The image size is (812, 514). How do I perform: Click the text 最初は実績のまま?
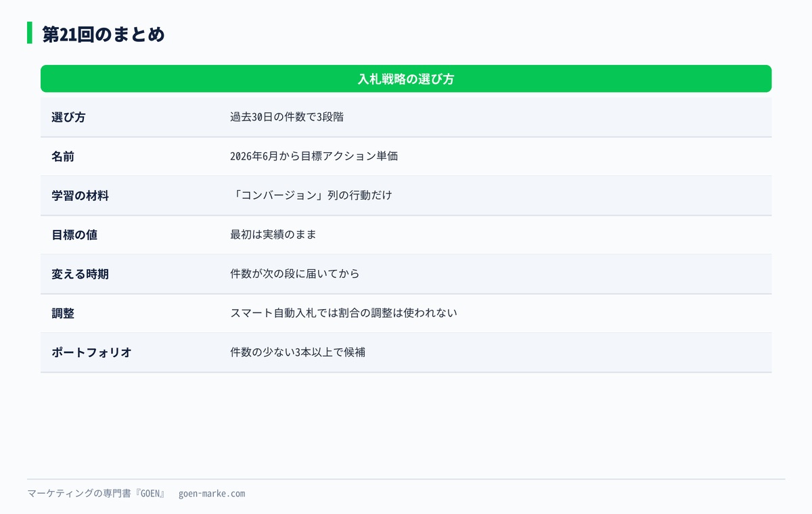click(273, 235)
